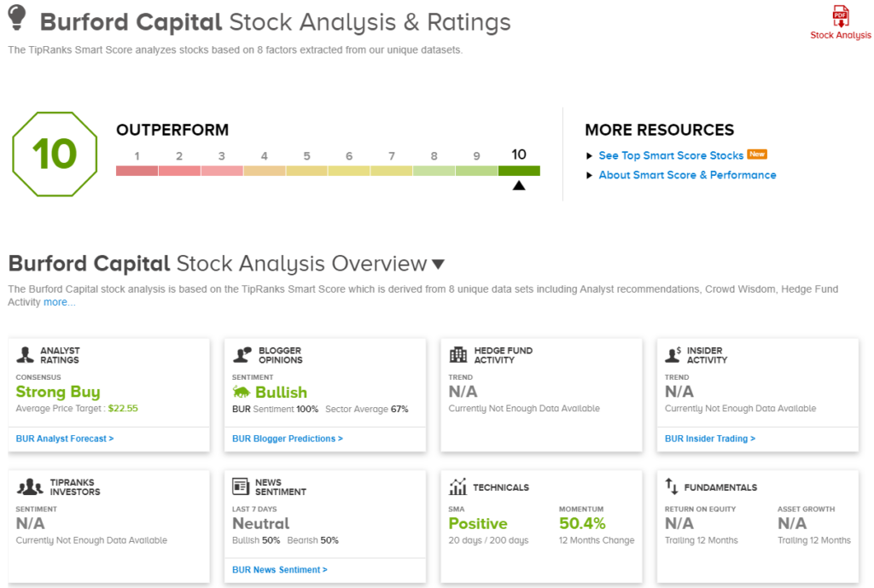Expand the About Smart Score & Performance arrow
Screen dimensions: 874x588
(589, 176)
